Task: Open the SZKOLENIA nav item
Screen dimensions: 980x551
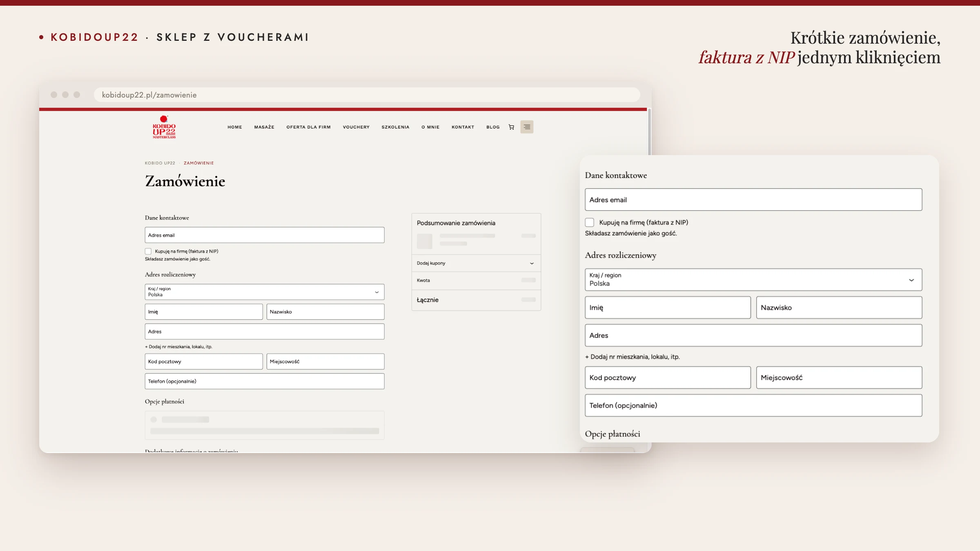Action: coord(395,127)
